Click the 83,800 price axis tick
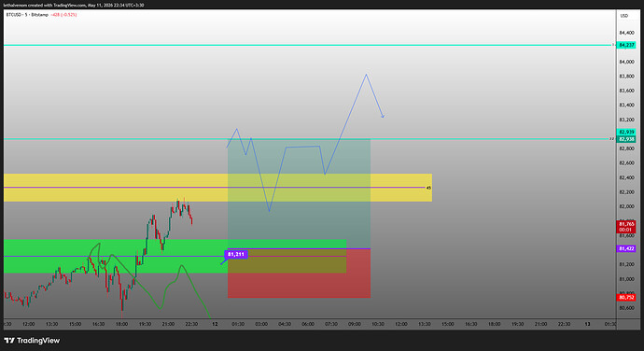 (x=627, y=77)
